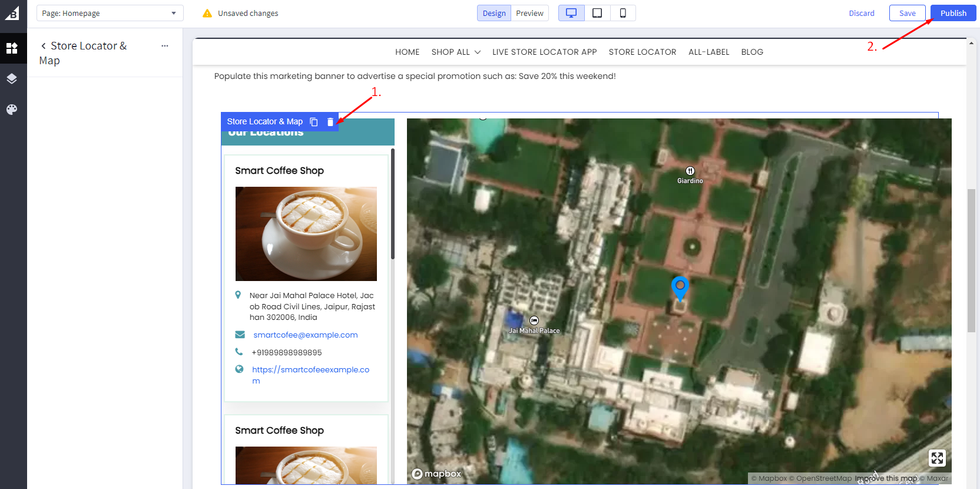Click the Jai Mahal Palace hotel marker

tap(534, 321)
